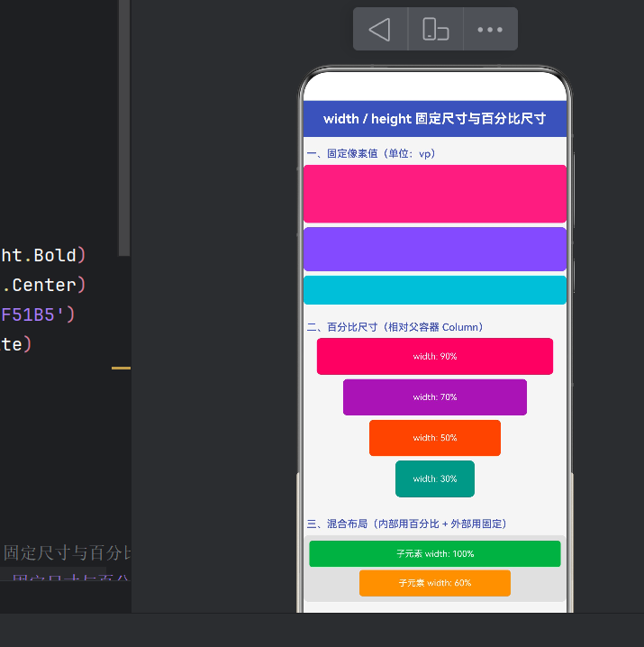Click the title 'width / height 固定尺寸与百分比尺寸'
The image size is (644, 647).
coord(434,119)
